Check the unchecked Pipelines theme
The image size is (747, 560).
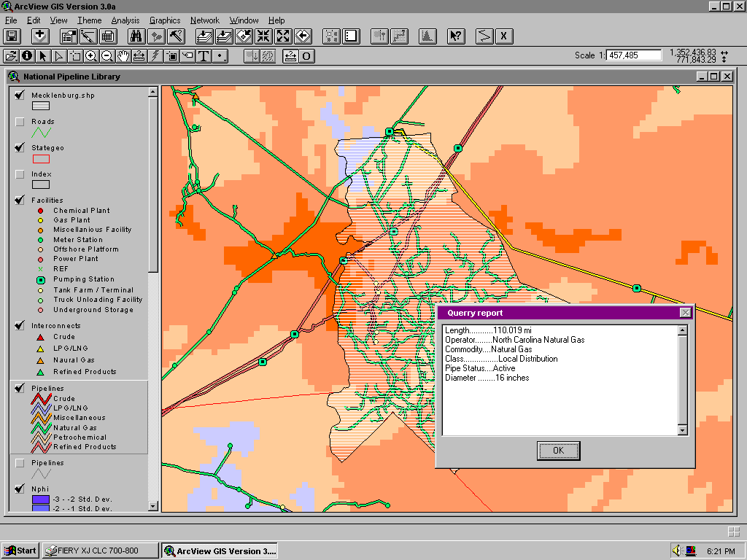pos(20,463)
